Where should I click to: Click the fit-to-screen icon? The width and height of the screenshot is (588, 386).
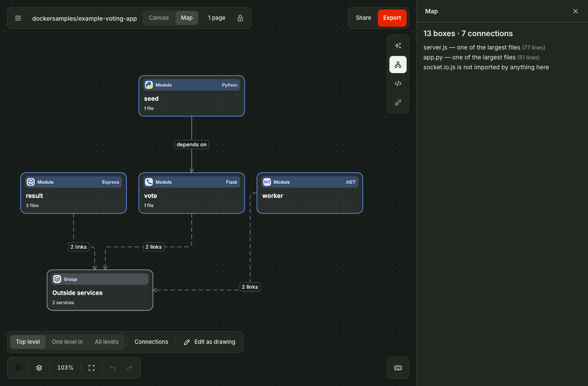[92, 368]
